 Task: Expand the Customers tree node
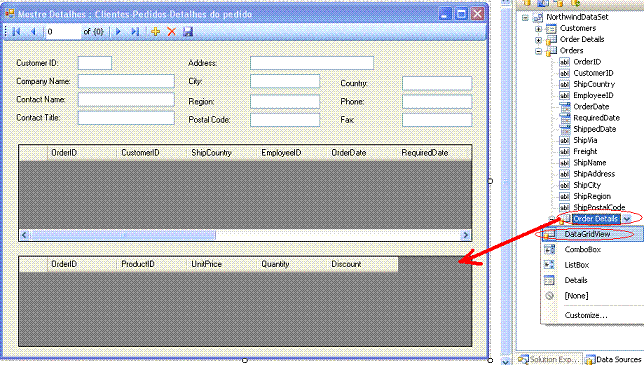[538, 29]
